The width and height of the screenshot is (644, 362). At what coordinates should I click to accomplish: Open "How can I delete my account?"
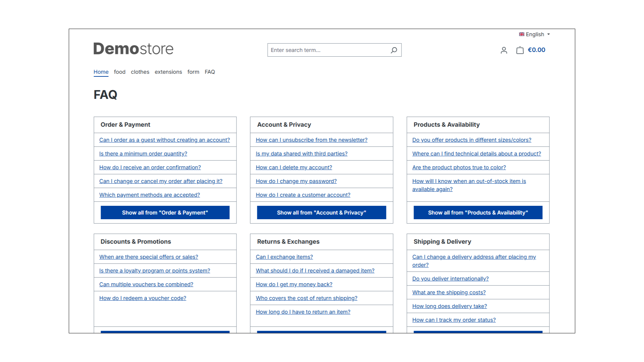(x=293, y=167)
